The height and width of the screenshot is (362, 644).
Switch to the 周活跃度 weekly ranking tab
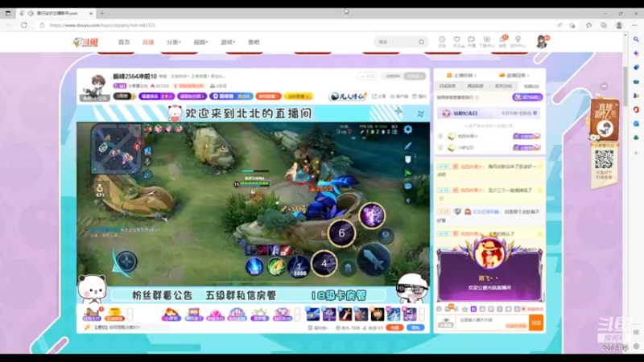point(475,86)
